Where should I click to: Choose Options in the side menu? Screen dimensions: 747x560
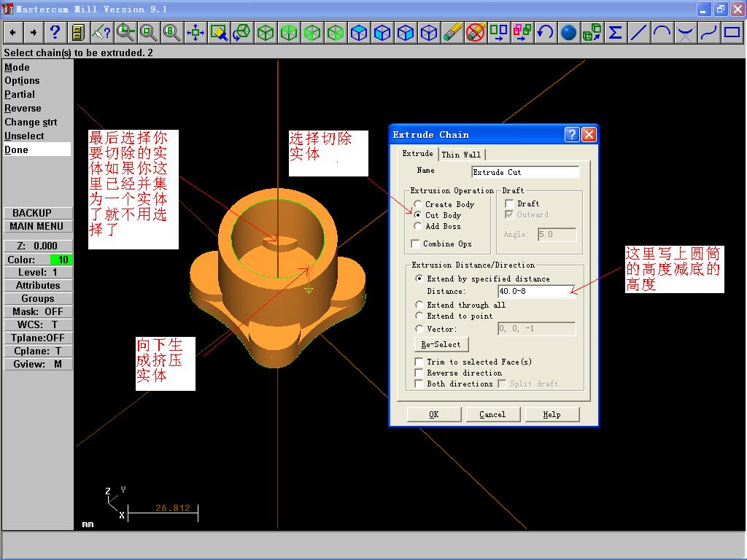coord(22,80)
